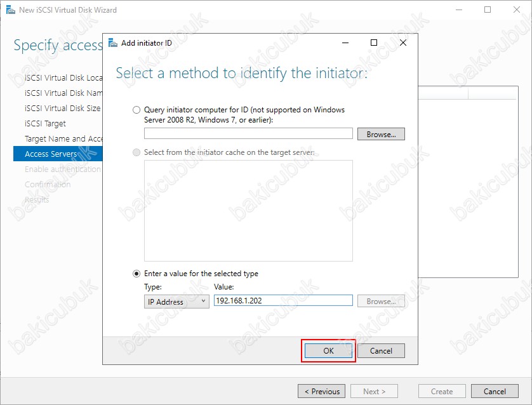This screenshot has width=532, height=405.
Task: Select Query initiator computer for ID option
Action: tap(136, 110)
